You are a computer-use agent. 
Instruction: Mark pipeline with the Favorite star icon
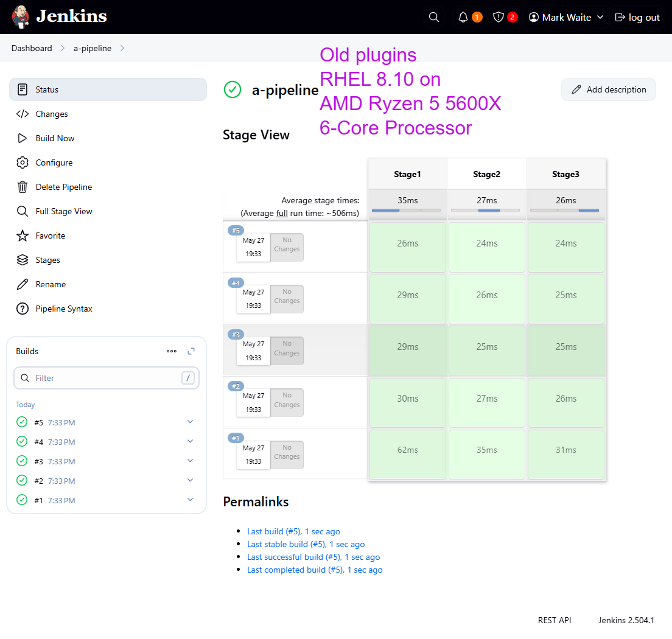[x=23, y=236]
